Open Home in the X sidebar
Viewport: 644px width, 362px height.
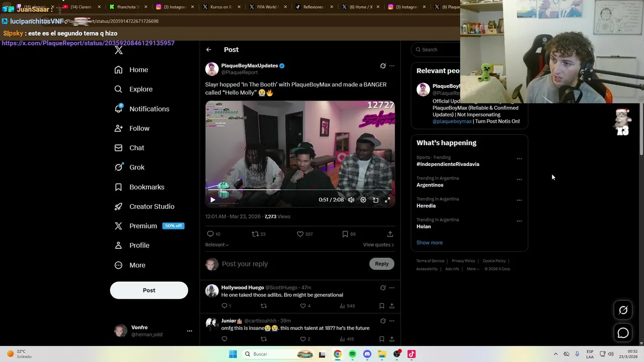131,70
